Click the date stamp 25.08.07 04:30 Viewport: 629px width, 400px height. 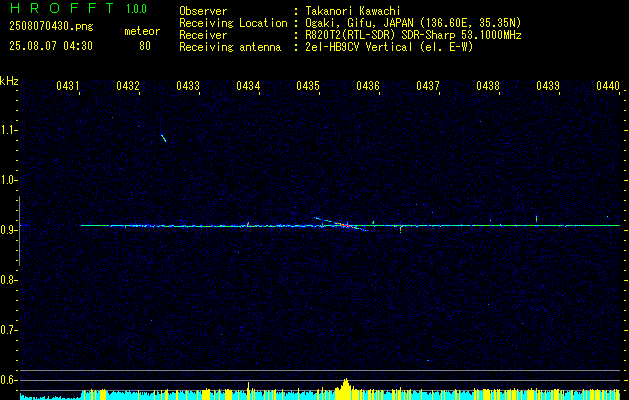51,46
